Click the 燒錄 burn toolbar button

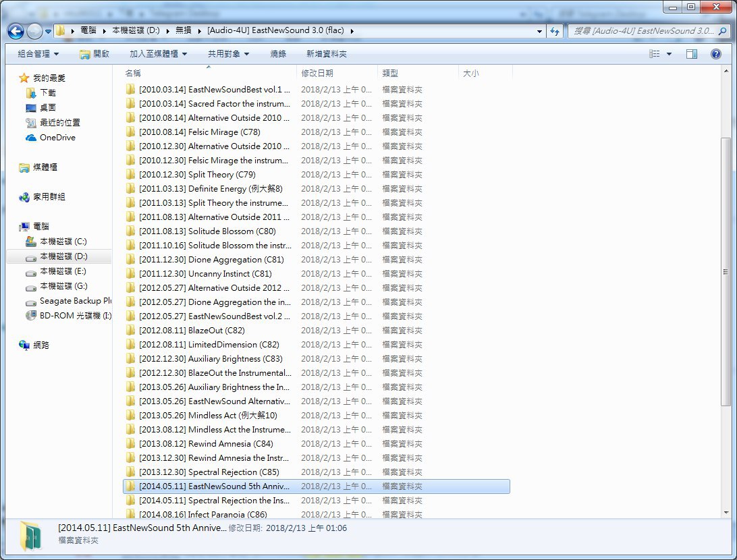click(x=278, y=54)
